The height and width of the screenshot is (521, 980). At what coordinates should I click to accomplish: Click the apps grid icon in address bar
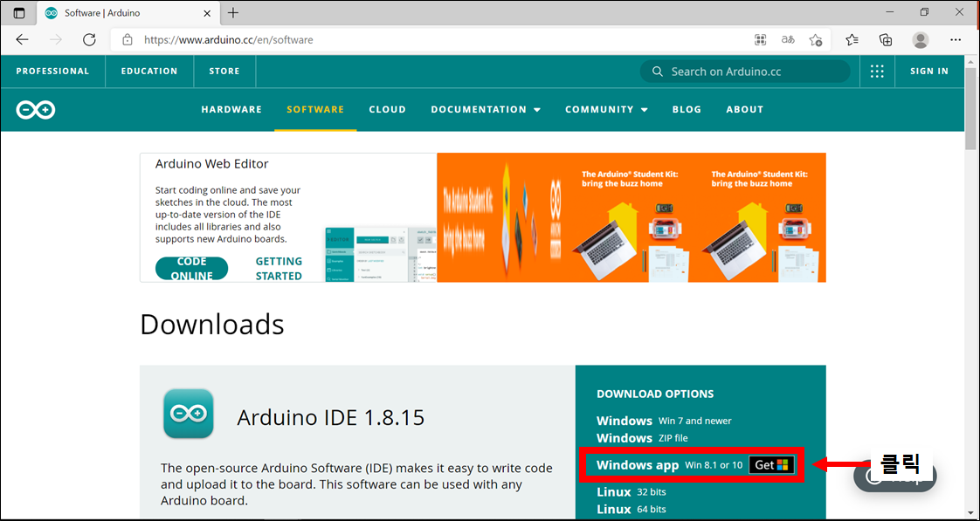tap(760, 40)
